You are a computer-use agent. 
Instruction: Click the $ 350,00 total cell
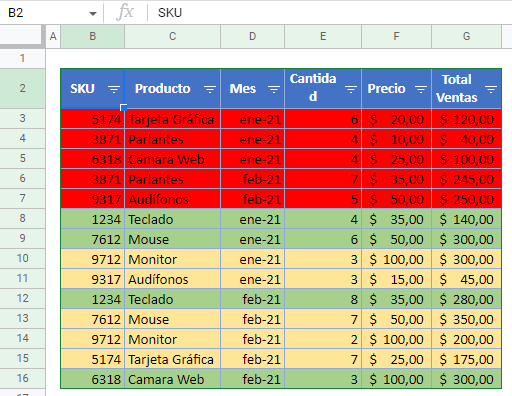pos(466,319)
